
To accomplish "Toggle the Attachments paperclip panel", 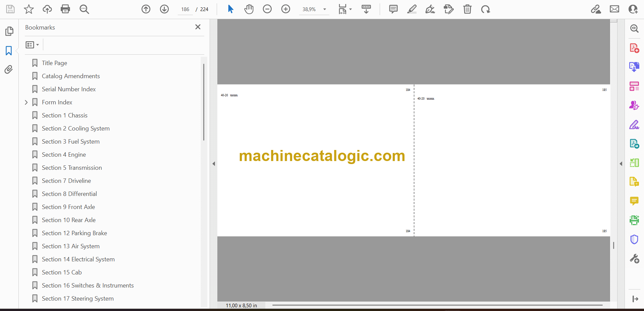I will pyautogui.click(x=9, y=69).
